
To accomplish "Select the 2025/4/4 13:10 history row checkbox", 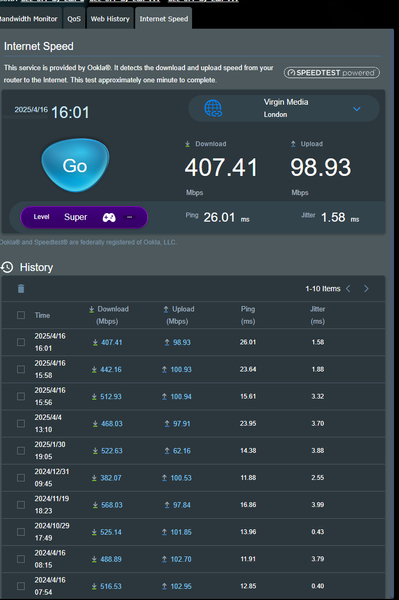I will pyautogui.click(x=21, y=424).
